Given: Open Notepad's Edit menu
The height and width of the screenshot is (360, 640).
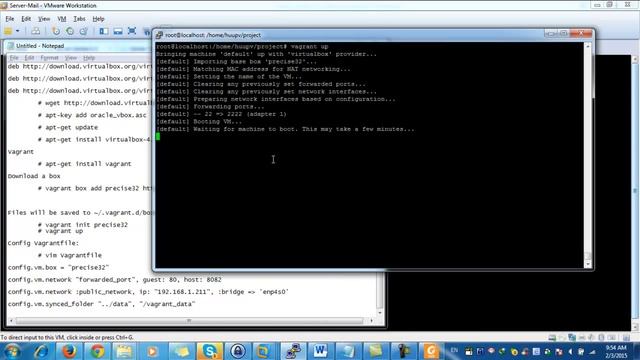Looking at the screenshot, I should [x=29, y=58].
